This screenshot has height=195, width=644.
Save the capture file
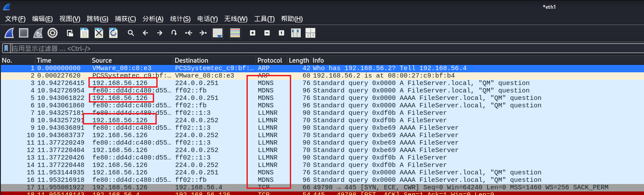(x=84, y=33)
